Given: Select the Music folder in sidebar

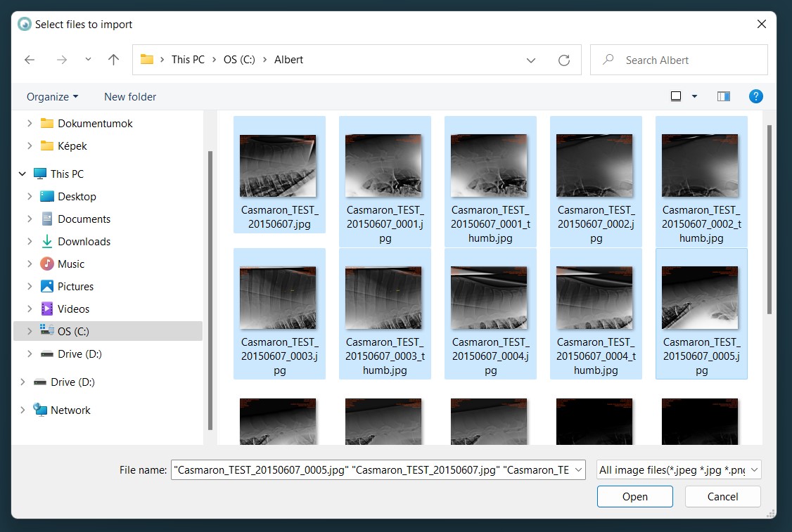Looking at the screenshot, I should coord(71,264).
